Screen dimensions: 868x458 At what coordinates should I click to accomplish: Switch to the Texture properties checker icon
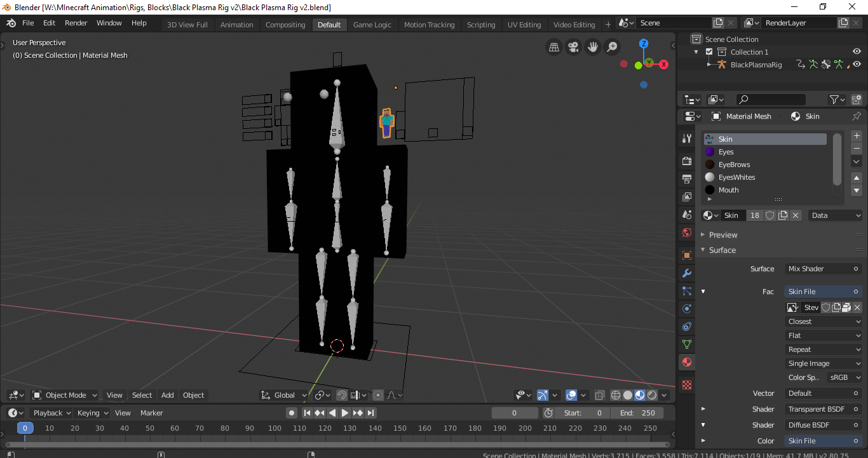[686, 384]
